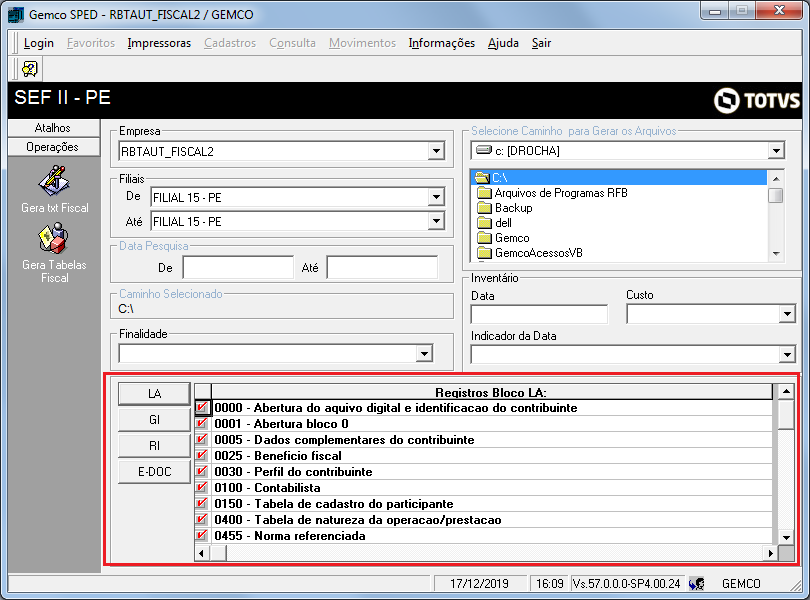Open the Ajuda menu
Viewport: 810px width, 600px height.
pyautogui.click(x=503, y=43)
